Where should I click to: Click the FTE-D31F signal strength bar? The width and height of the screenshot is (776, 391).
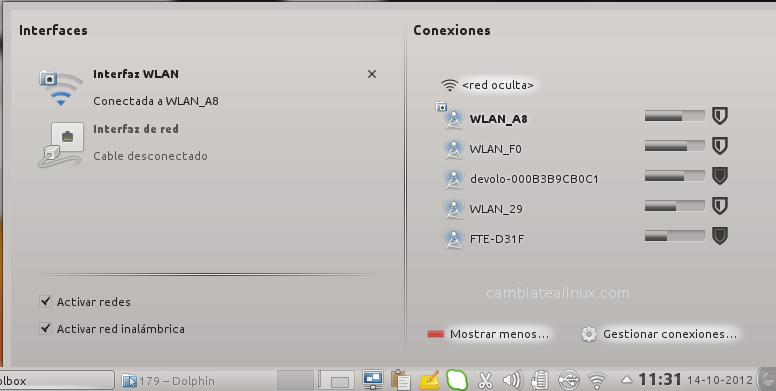point(675,236)
